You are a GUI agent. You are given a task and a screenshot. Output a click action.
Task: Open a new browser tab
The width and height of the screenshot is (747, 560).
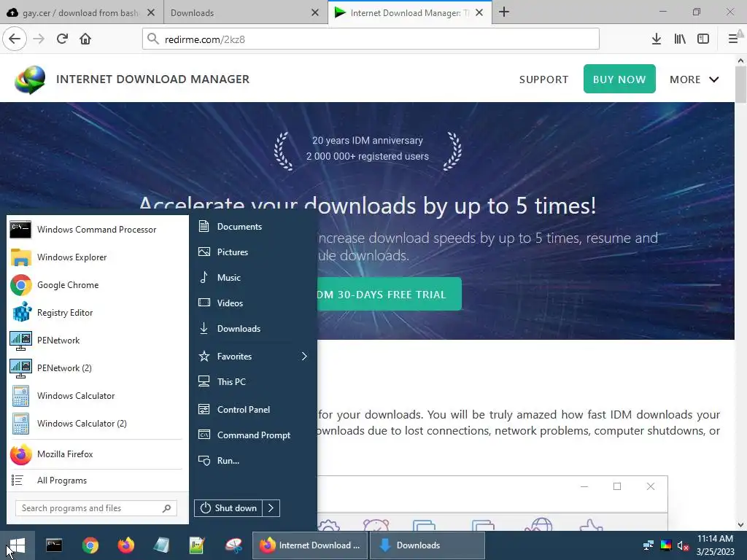[x=504, y=12]
